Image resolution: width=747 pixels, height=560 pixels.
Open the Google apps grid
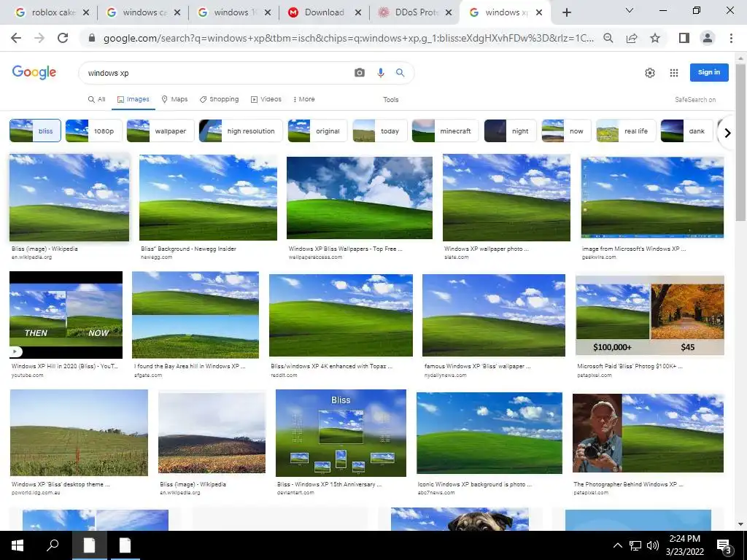pyautogui.click(x=673, y=73)
